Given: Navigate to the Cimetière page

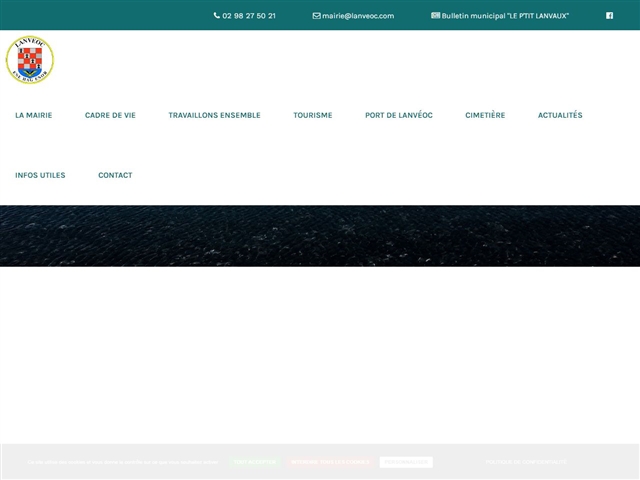Looking at the screenshot, I should 485,115.
